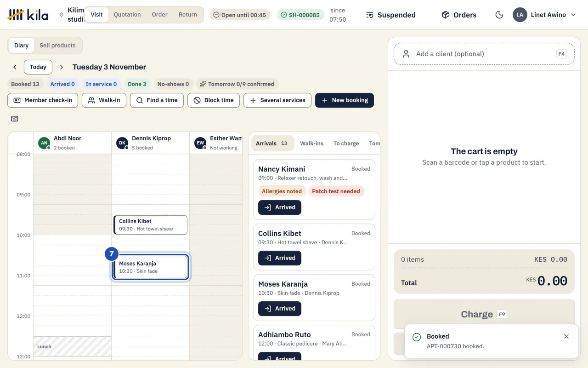Filter by Booked 13 chip

tap(25, 84)
